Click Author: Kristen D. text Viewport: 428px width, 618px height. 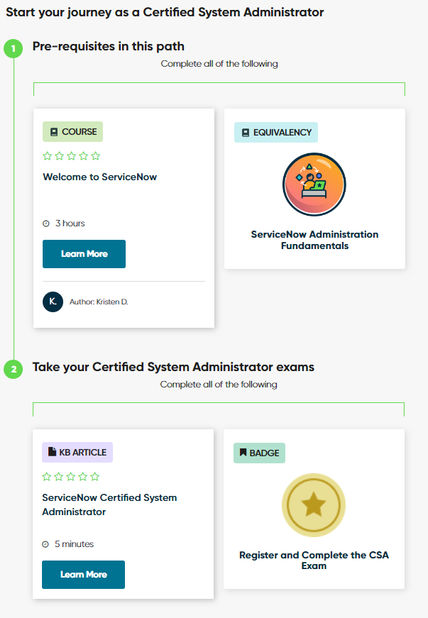pos(99,302)
